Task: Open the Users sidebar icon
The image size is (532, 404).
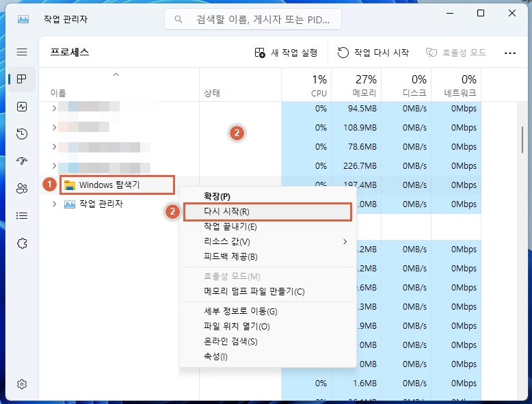Action: (x=22, y=188)
